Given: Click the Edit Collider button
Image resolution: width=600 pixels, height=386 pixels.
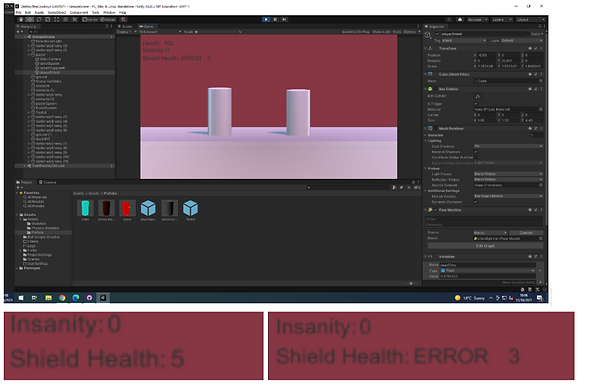Looking at the screenshot, I should pos(478,96).
